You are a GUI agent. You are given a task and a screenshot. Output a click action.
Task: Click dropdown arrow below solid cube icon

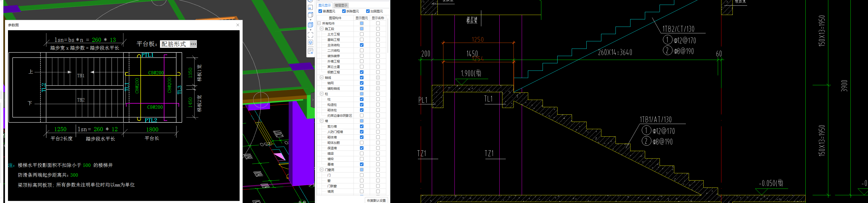pyautogui.click(x=310, y=30)
